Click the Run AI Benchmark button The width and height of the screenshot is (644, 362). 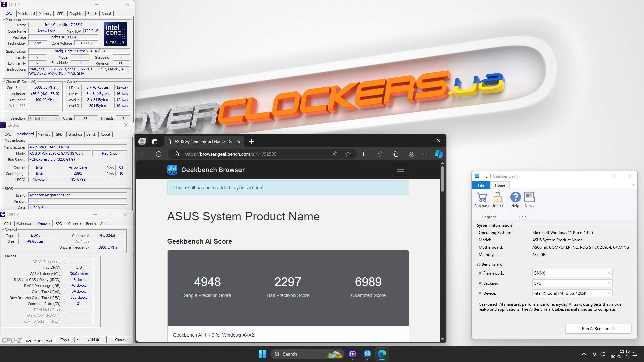(x=598, y=329)
